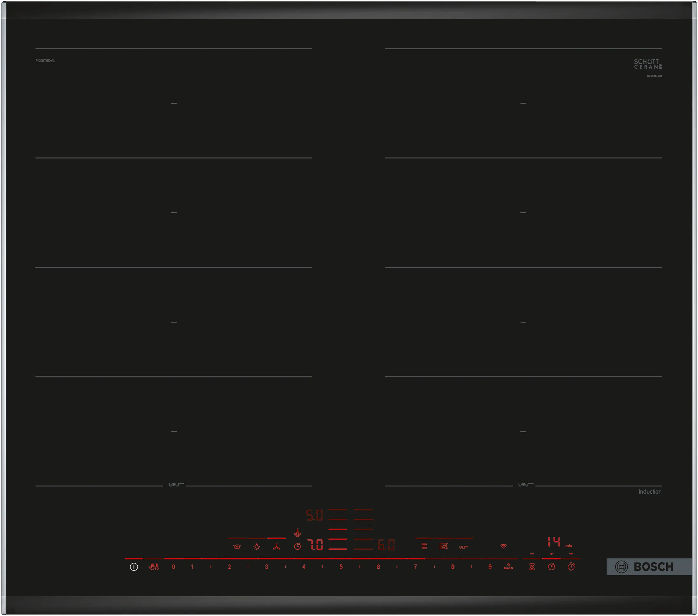Touch the keep-warm function symbol
698x616 pixels.
click(237, 547)
